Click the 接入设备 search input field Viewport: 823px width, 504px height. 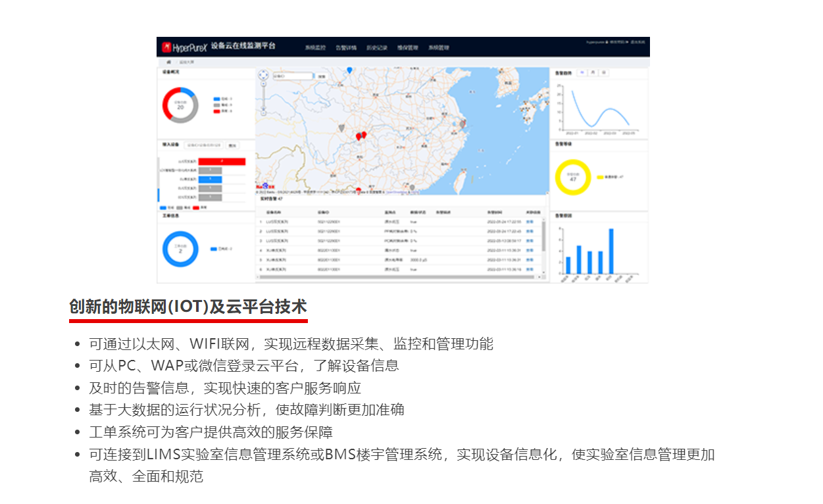point(204,145)
